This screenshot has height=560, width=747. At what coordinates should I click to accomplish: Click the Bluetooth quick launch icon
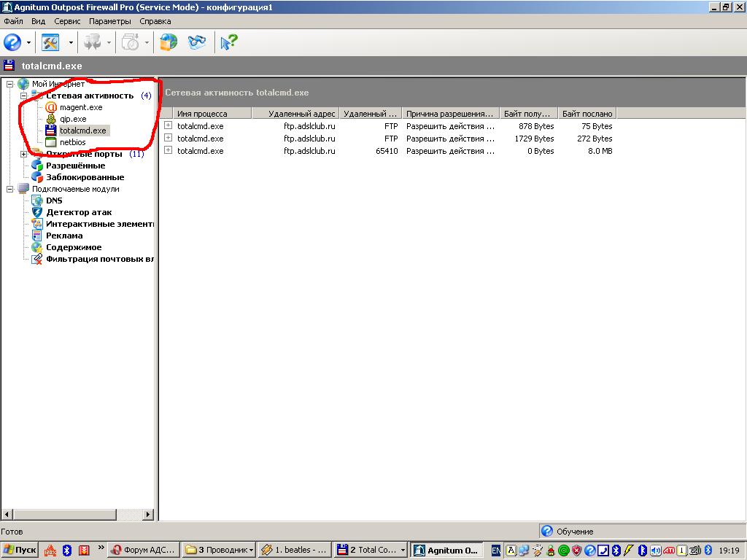[67, 551]
